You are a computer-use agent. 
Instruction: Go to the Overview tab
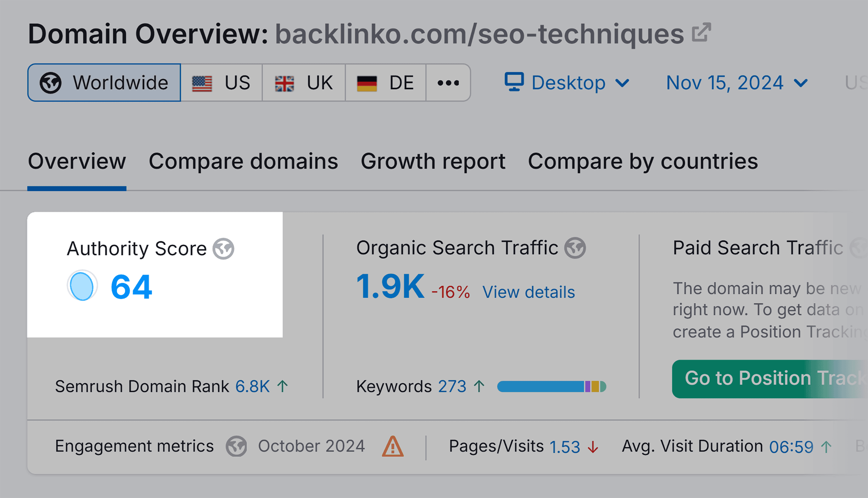[x=77, y=161]
